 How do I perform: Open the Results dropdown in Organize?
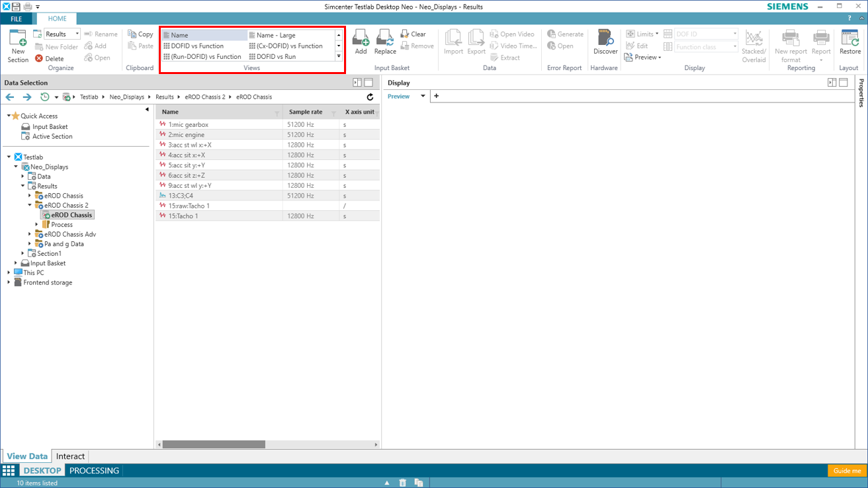77,34
